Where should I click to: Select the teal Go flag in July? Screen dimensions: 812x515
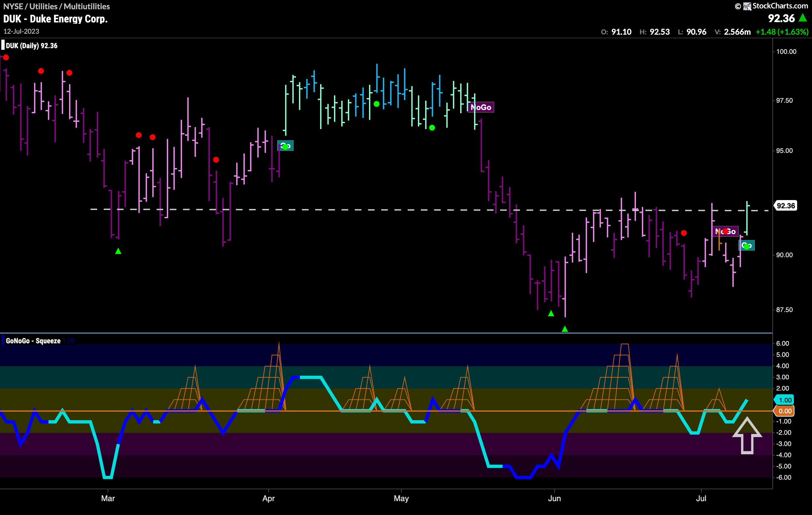click(747, 245)
